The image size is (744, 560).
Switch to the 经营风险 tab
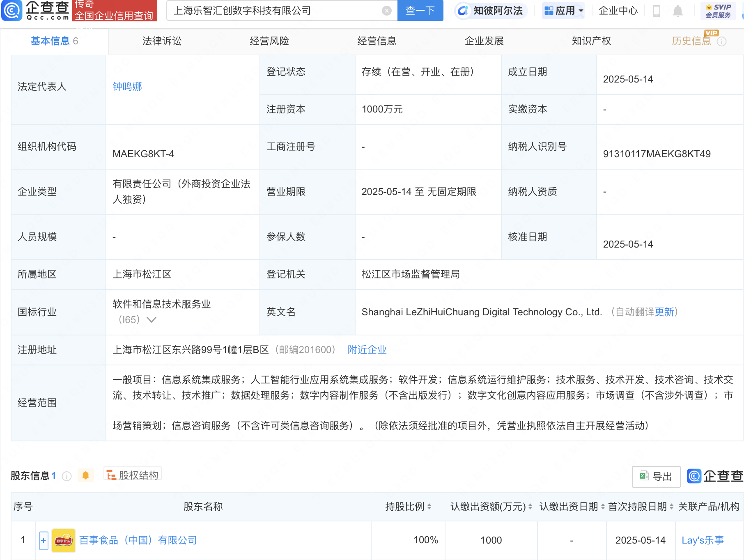(x=269, y=41)
